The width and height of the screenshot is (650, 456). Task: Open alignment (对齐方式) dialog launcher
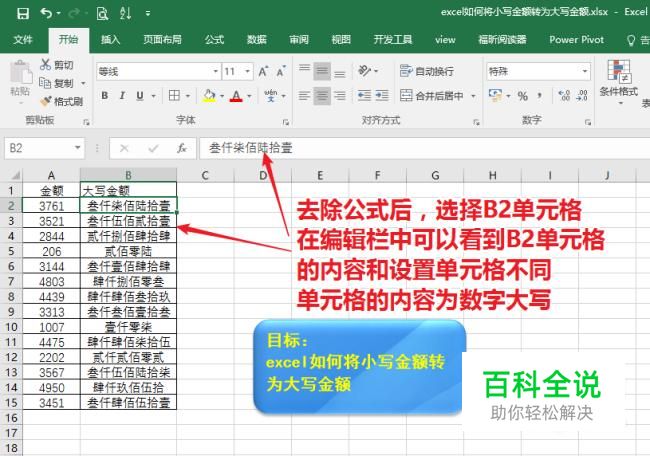coord(476,122)
